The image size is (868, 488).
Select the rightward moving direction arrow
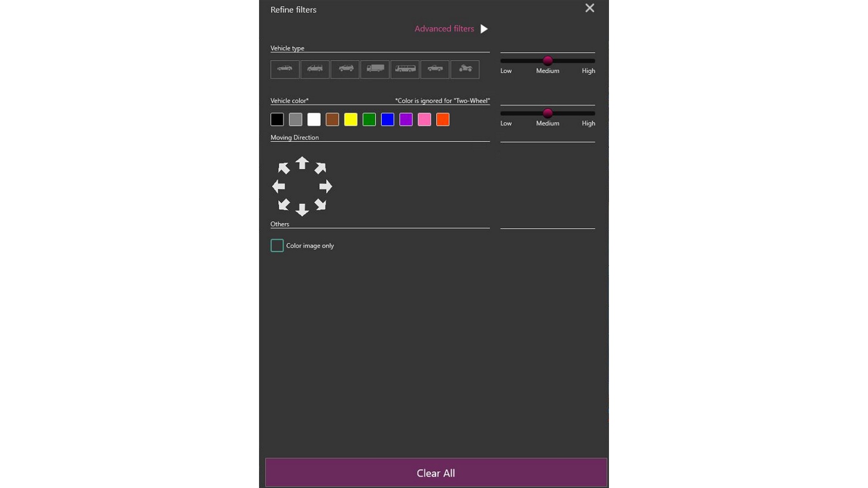coord(325,185)
